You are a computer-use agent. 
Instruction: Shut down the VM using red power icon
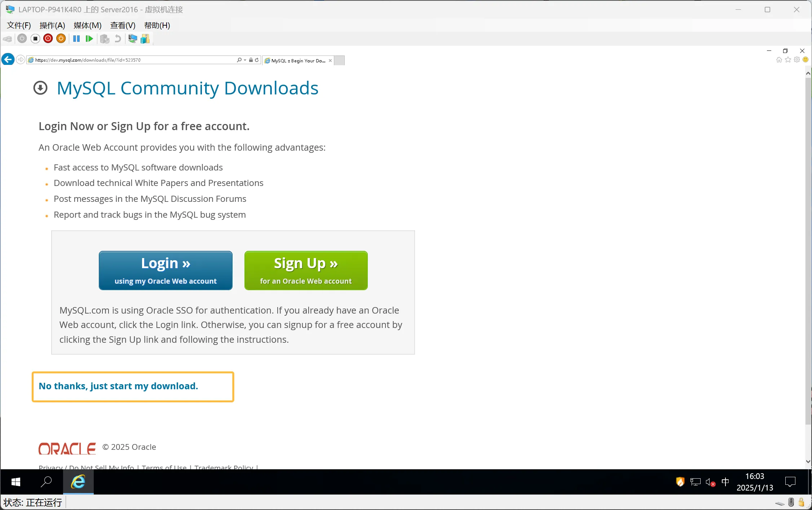point(48,39)
